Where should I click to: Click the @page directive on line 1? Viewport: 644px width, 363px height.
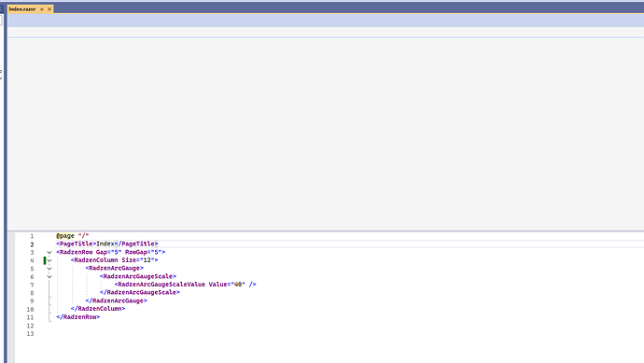(65, 236)
